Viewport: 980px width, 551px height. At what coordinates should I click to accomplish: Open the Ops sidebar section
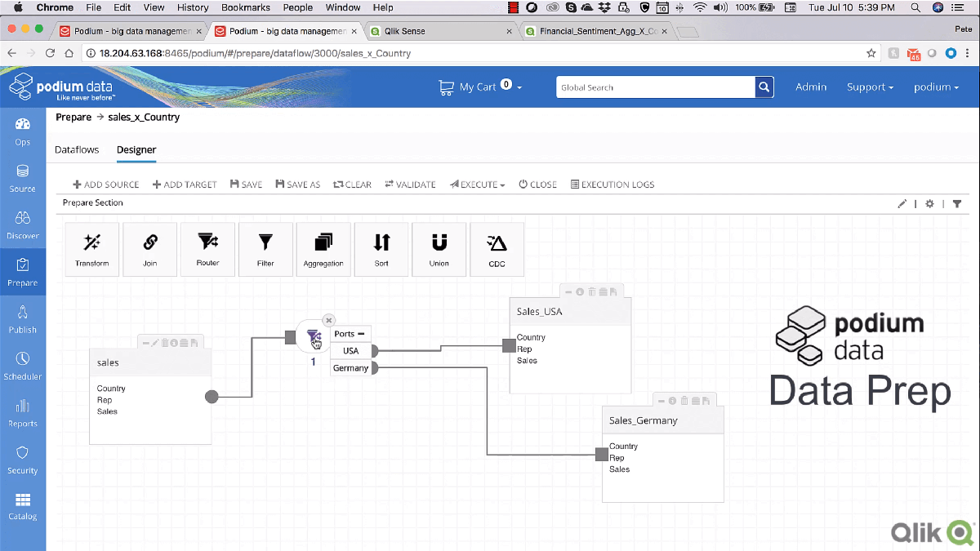[23, 131]
